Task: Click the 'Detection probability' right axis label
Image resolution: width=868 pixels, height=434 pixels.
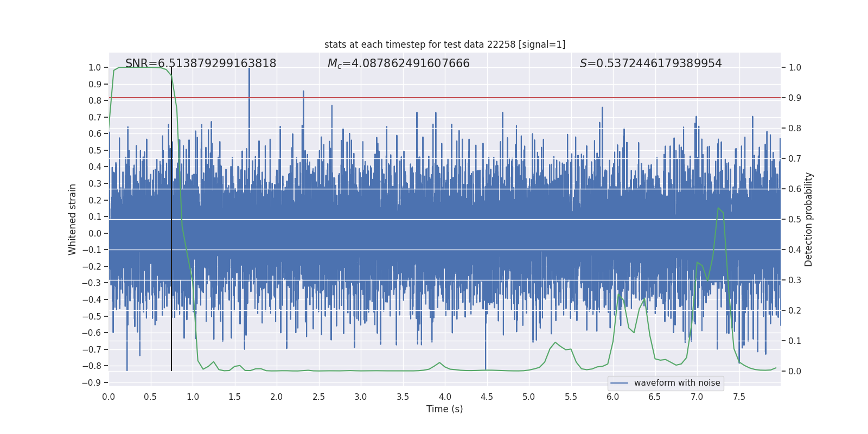Action: tap(808, 219)
